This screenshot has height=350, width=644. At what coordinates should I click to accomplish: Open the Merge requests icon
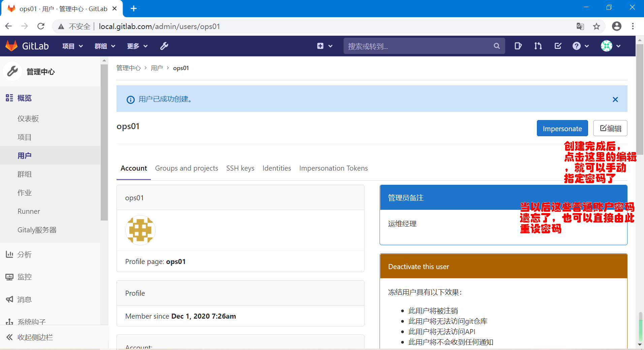(538, 46)
